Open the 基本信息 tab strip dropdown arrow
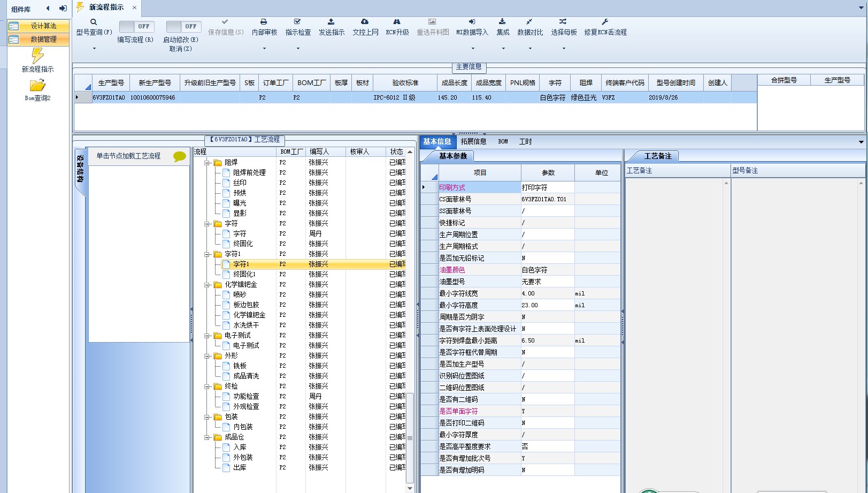Image resolution: width=868 pixels, height=493 pixels. [861, 142]
